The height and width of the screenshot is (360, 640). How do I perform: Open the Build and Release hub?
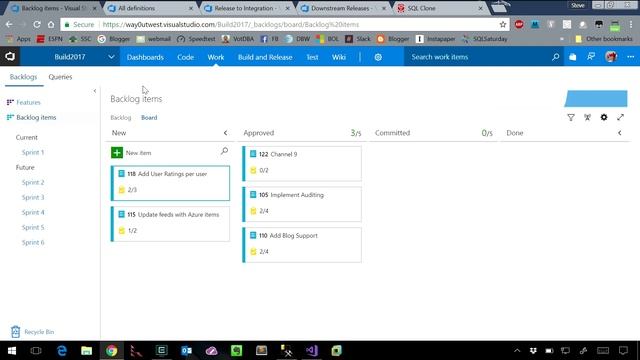click(265, 57)
